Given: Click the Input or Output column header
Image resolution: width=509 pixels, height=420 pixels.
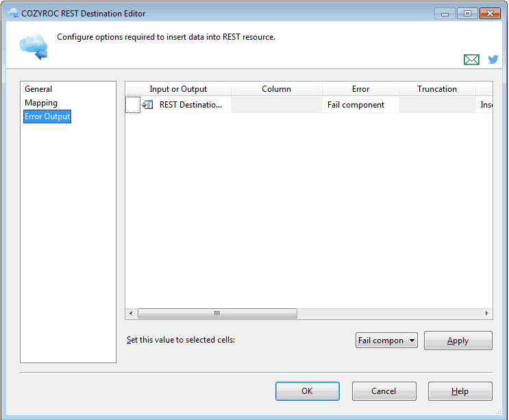Looking at the screenshot, I should click(x=178, y=89).
